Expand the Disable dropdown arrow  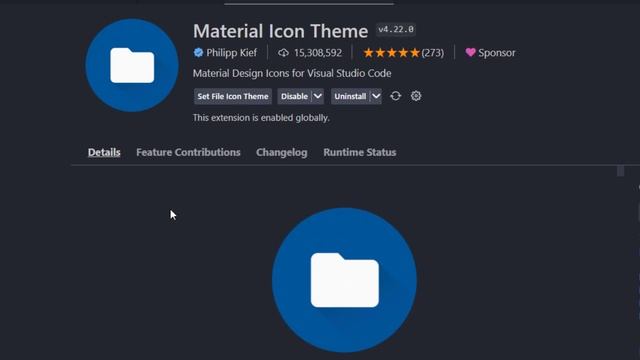pyautogui.click(x=318, y=96)
